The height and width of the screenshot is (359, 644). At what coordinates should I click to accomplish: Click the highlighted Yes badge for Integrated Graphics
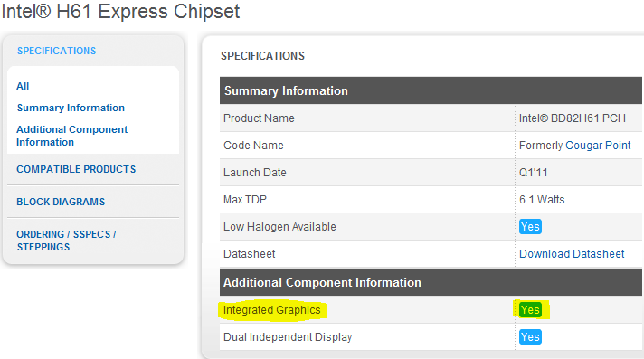530,309
